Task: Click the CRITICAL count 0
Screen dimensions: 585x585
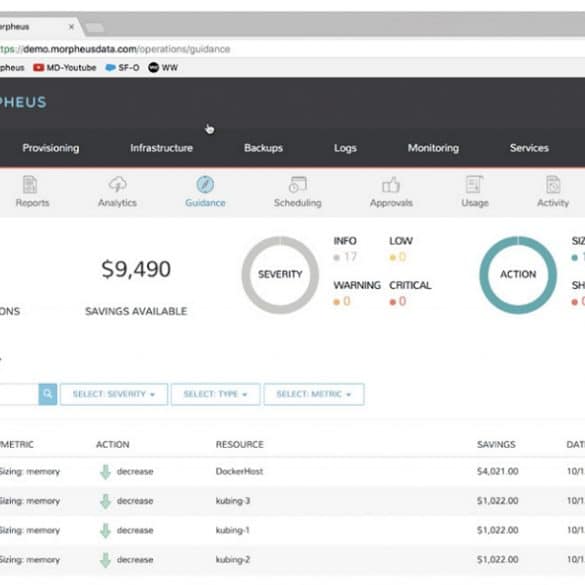Action: pos(402,301)
